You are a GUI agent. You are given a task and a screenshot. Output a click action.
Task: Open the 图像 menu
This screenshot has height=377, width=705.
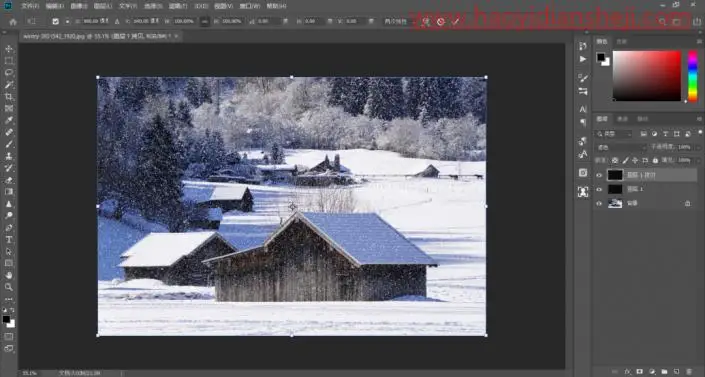(x=78, y=6)
